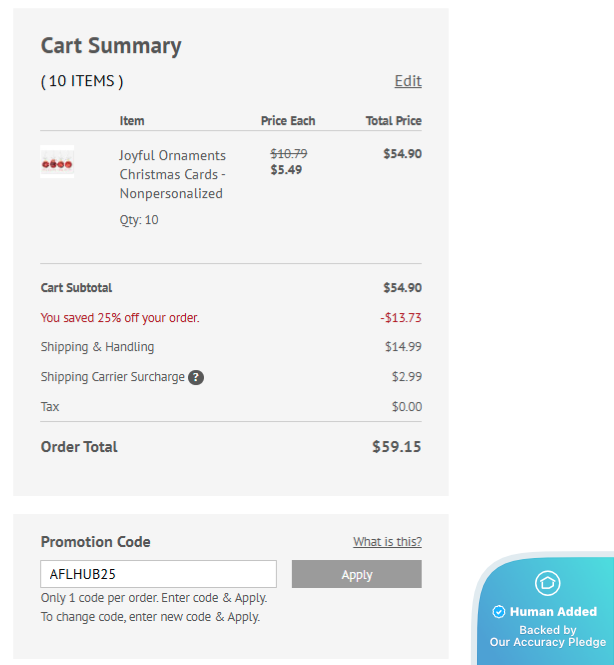
Task: Click the crossed-out $10.79 original price
Action: coord(289,154)
